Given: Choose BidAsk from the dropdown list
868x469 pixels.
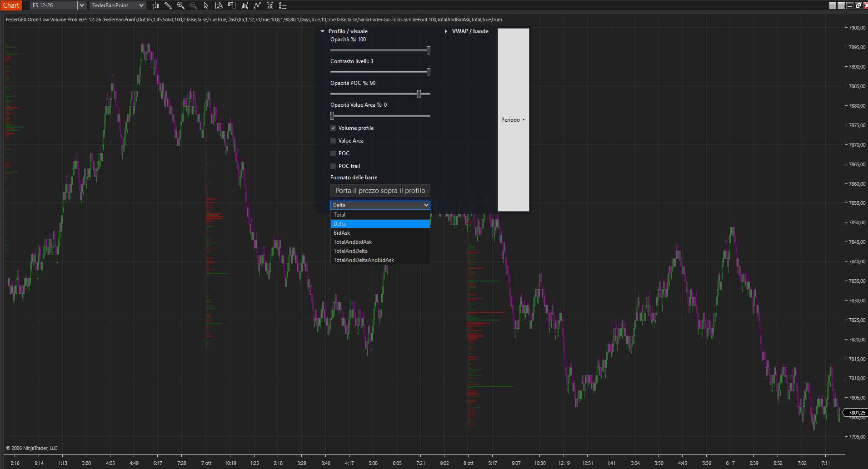Looking at the screenshot, I should (380, 233).
